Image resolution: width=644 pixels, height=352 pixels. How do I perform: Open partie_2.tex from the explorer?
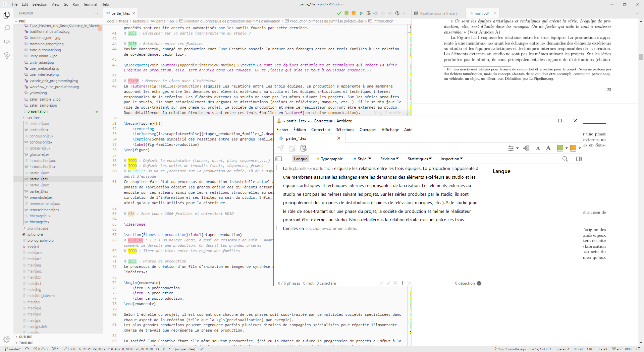point(39,191)
